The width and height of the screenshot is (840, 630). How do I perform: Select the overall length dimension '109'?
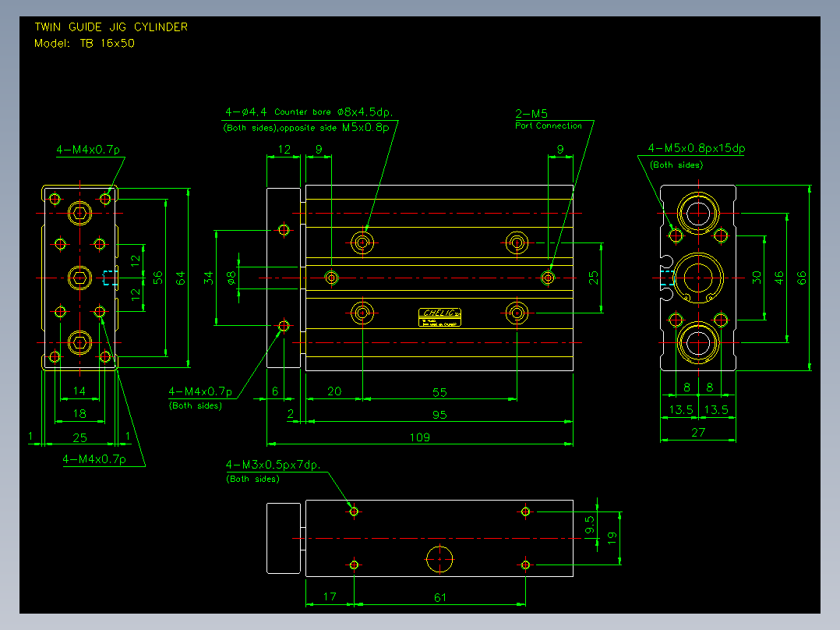(x=419, y=437)
